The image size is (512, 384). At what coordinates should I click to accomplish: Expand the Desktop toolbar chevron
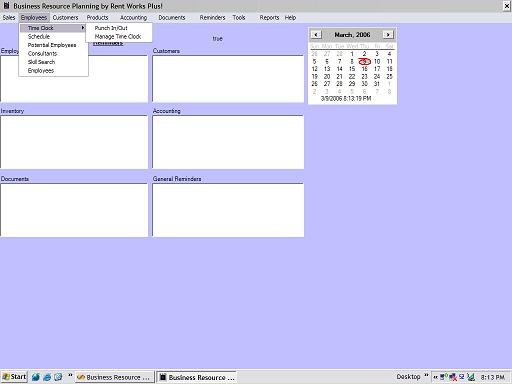tap(426, 376)
